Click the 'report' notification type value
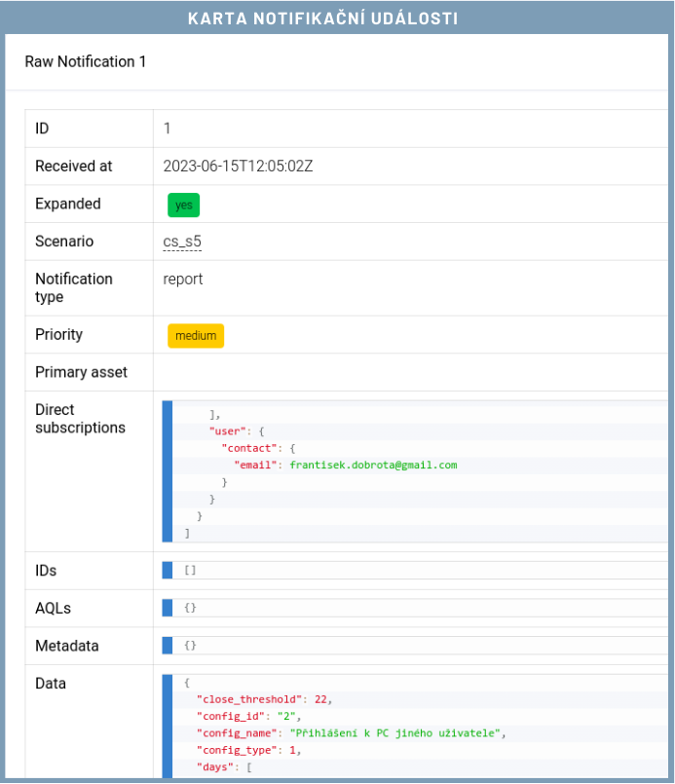This screenshot has width=675, height=784. point(183,280)
